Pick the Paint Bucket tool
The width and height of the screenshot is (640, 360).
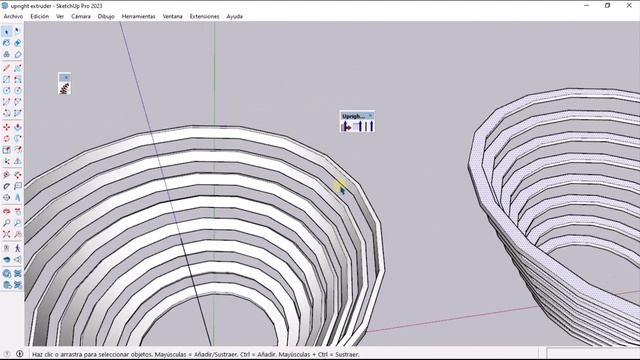coord(7,43)
